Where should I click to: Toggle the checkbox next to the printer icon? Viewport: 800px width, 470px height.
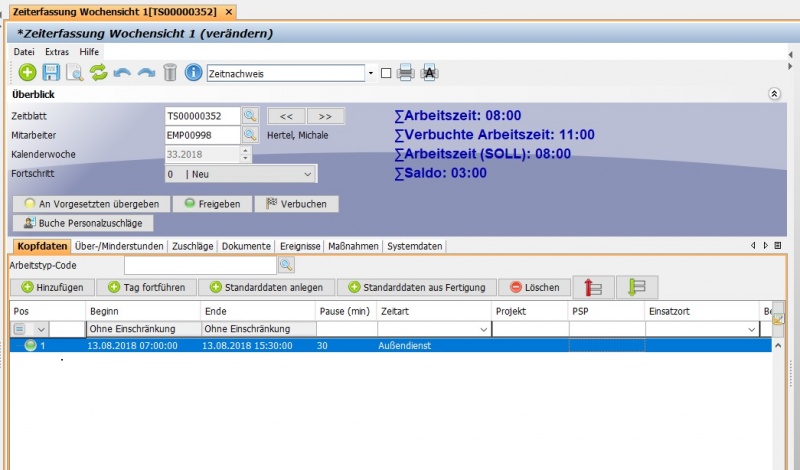pos(386,73)
